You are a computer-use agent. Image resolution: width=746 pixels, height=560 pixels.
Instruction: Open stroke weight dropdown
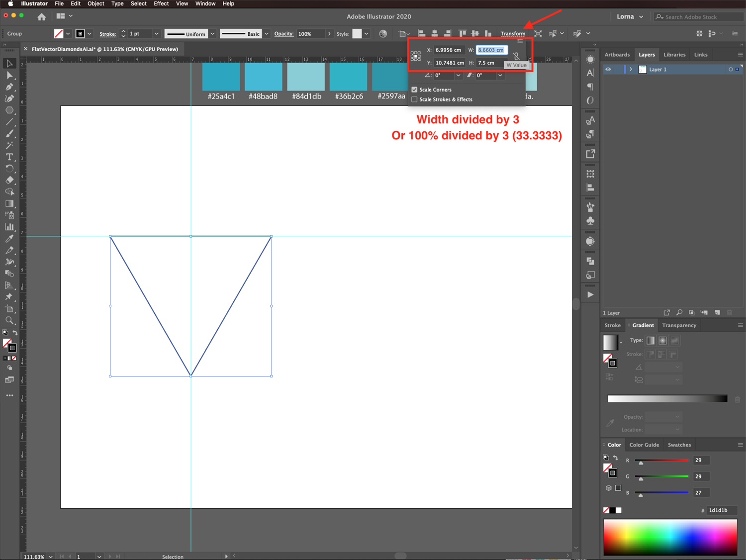click(x=157, y=34)
